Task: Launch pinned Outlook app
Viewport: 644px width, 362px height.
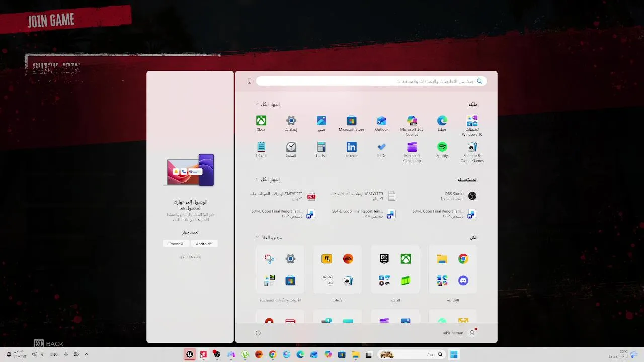Action: point(382,123)
